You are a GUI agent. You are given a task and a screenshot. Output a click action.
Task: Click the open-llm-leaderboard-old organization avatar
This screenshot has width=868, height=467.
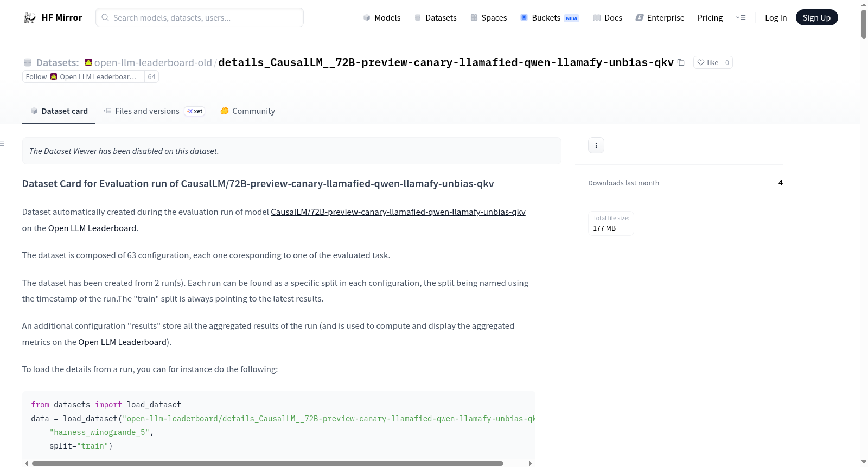point(88,62)
